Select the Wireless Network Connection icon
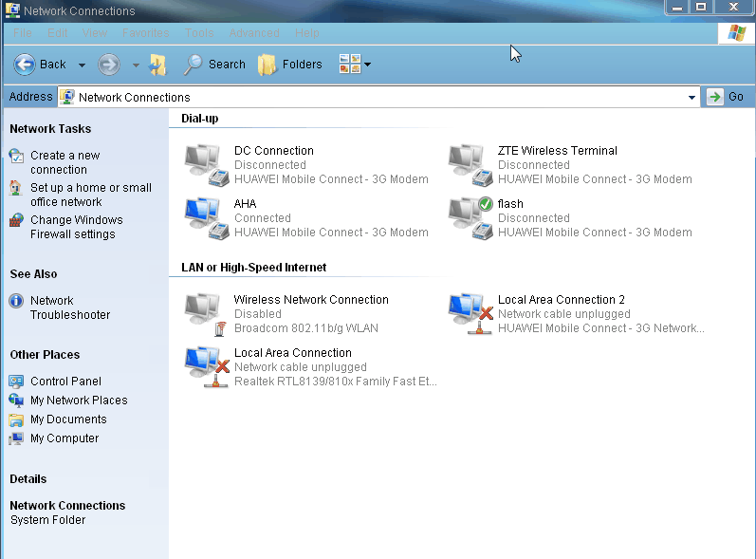The height and width of the screenshot is (559, 756). [207, 314]
